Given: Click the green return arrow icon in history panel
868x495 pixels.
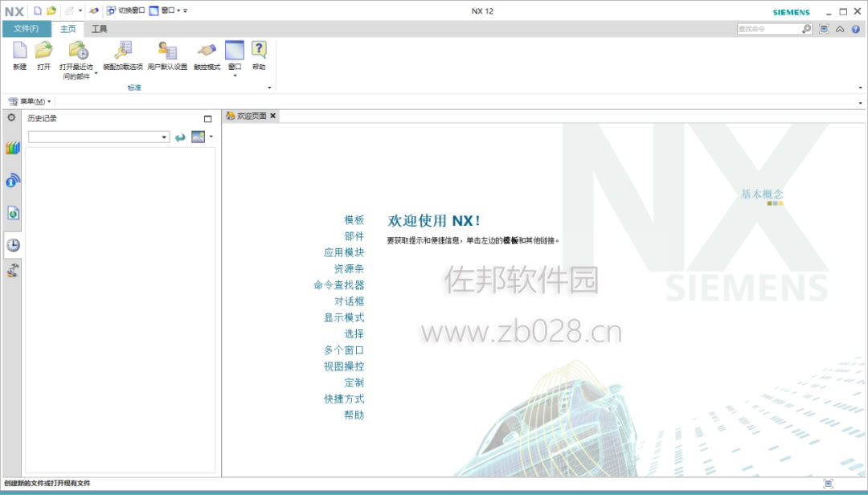Looking at the screenshot, I should 180,137.
